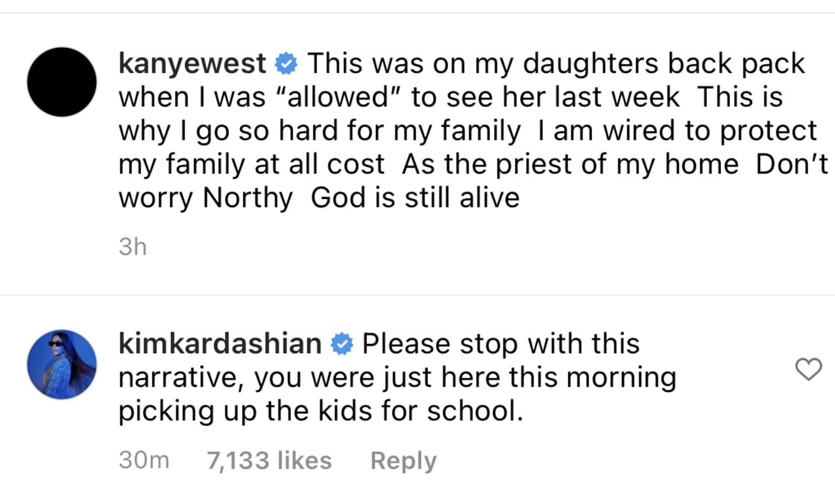Like Kim Kardashian's comment with the heart icon

[808, 369]
